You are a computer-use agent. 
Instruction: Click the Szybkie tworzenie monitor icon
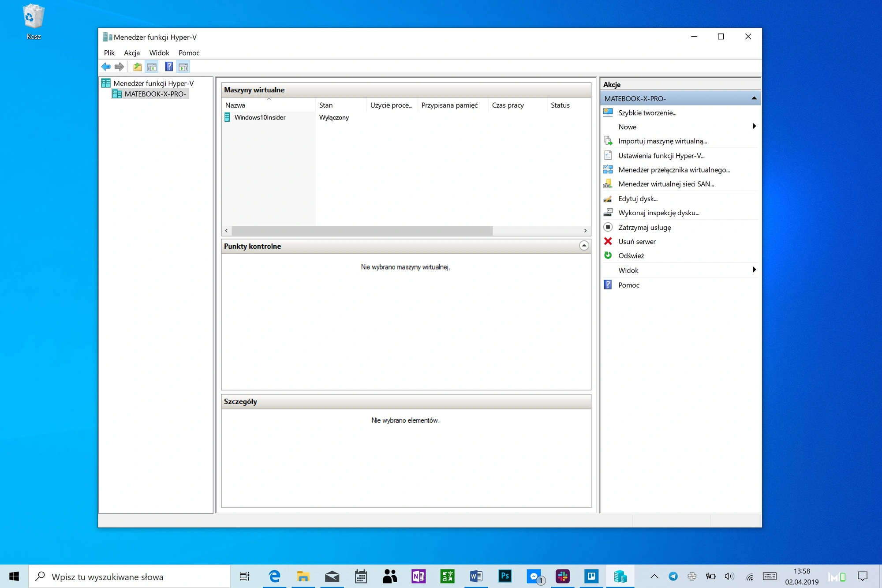click(x=608, y=112)
